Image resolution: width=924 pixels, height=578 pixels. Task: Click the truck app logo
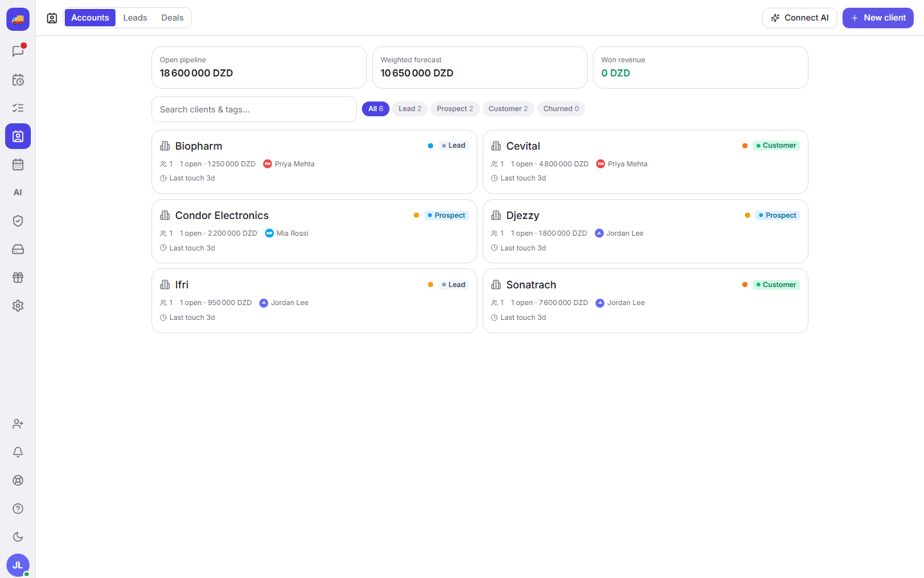(x=18, y=19)
